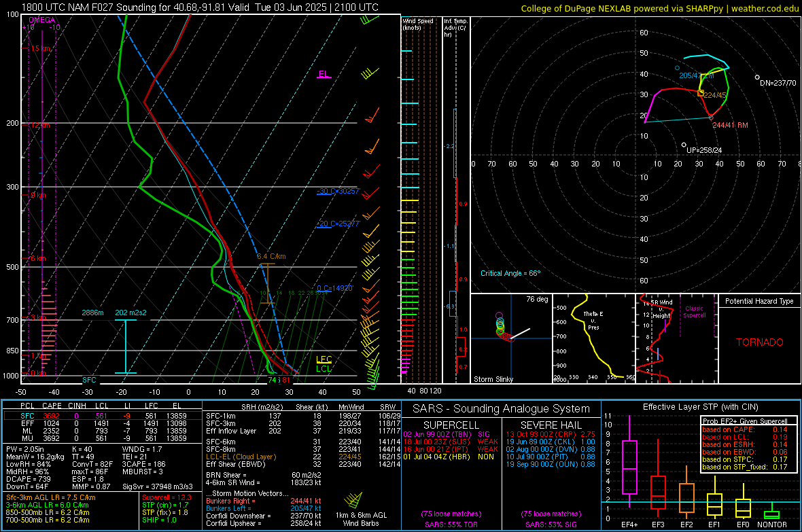Click the EF4+ box plot
Screen dimensions: 802x532
[x=629, y=461]
